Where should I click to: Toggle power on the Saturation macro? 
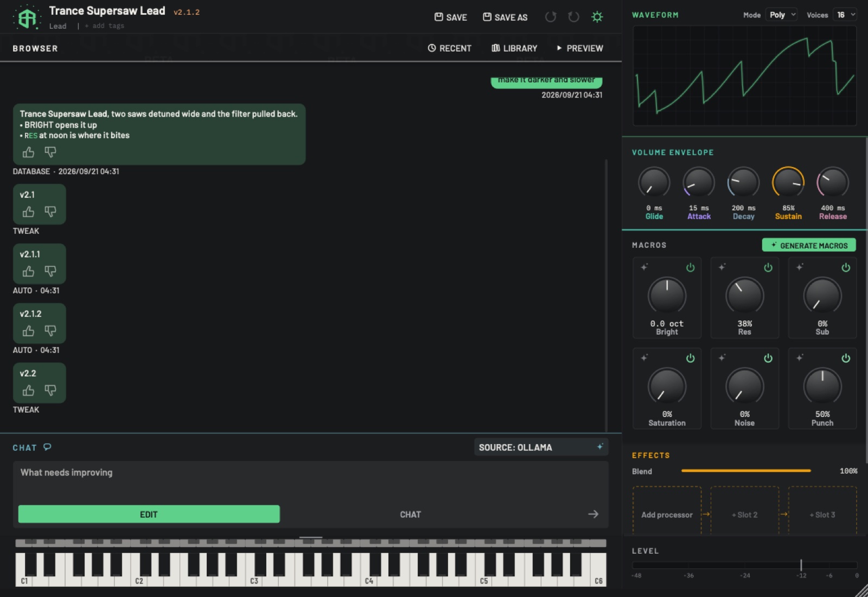tap(690, 358)
